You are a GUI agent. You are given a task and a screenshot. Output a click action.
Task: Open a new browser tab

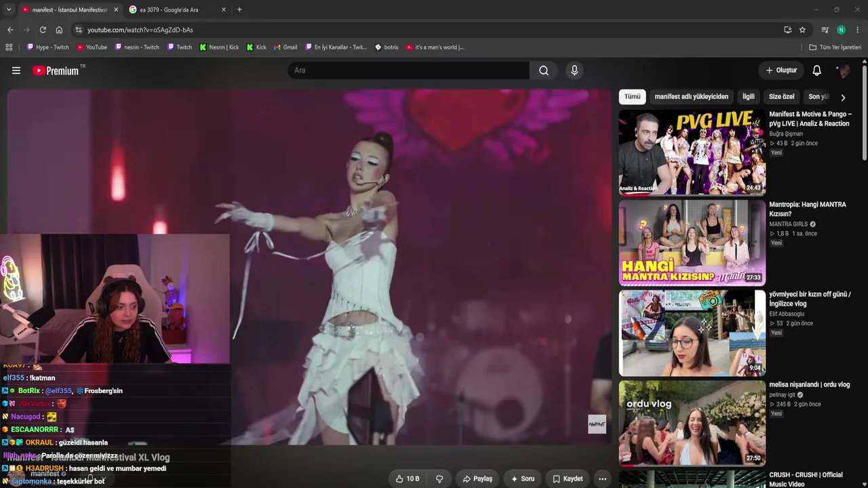click(239, 9)
